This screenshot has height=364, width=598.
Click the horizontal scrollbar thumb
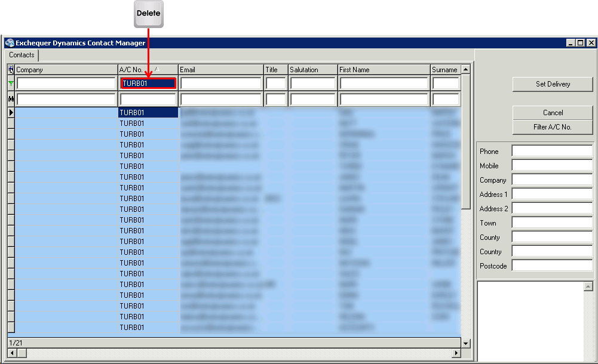pos(22,353)
